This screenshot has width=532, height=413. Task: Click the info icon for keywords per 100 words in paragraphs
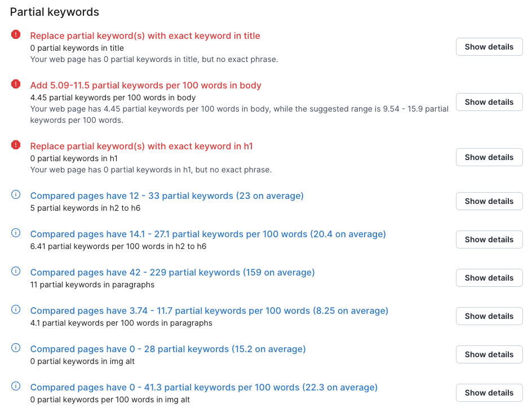point(16,309)
